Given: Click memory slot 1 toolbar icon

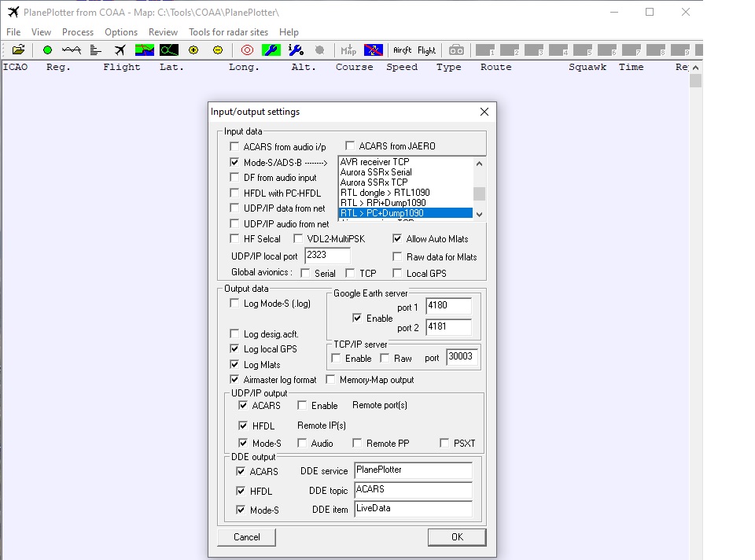Looking at the screenshot, I should tap(485, 50).
